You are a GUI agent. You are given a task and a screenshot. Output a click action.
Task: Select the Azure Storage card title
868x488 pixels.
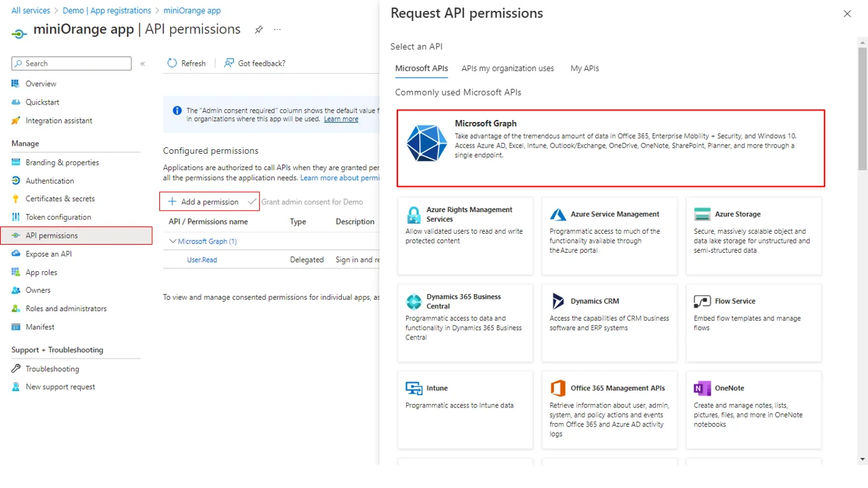738,214
